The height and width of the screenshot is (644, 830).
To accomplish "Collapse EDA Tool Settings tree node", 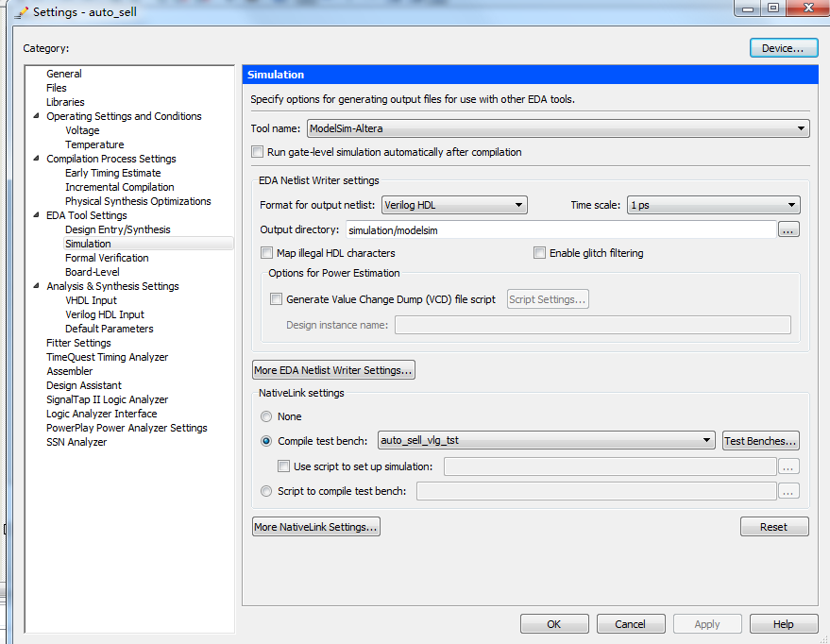I will (36, 215).
